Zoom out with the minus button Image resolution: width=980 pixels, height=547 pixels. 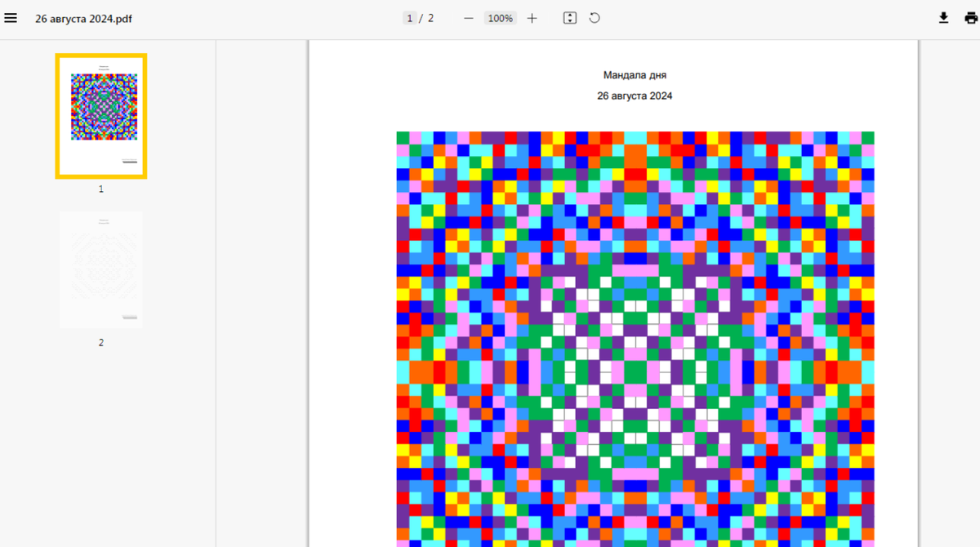click(x=469, y=18)
